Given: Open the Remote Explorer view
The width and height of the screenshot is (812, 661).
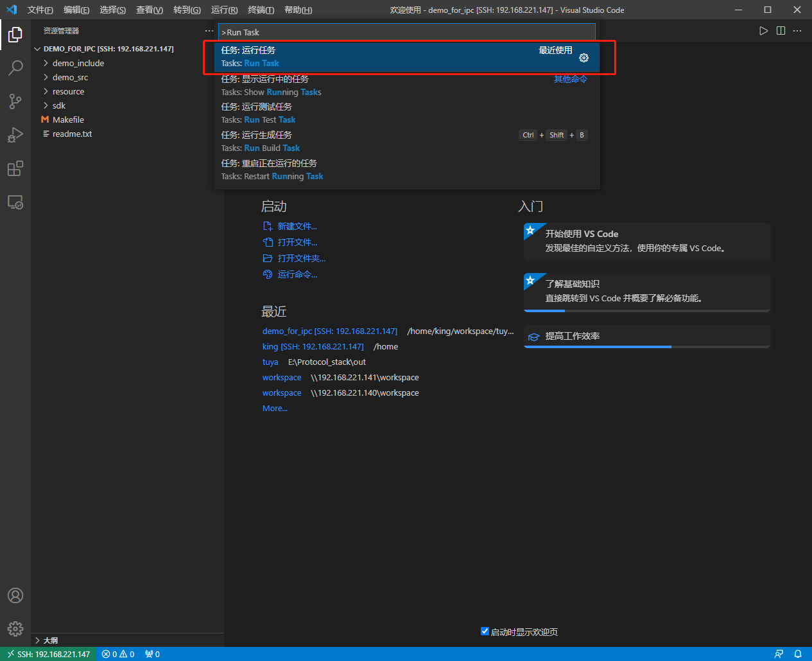Looking at the screenshot, I should 15,202.
